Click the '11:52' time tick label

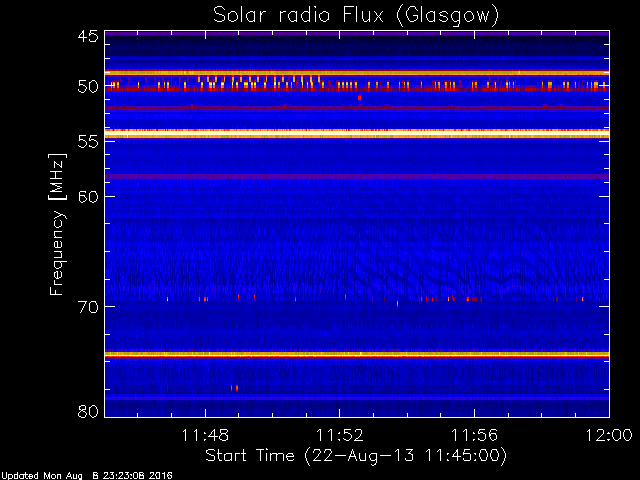click(x=340, y=435)
